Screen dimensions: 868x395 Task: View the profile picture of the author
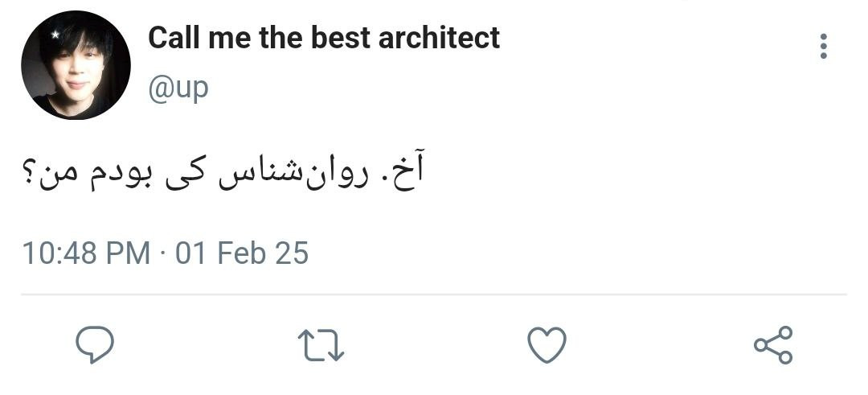[x=76, y=65]
